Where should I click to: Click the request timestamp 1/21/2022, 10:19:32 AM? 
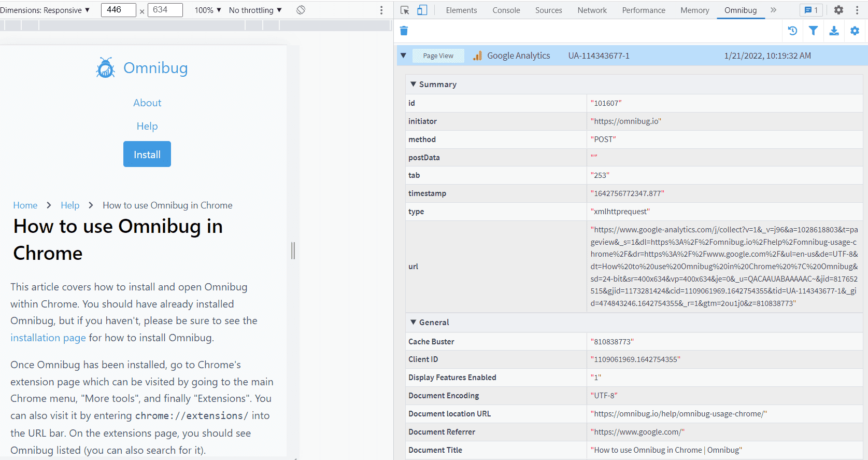tap(767, 55)
